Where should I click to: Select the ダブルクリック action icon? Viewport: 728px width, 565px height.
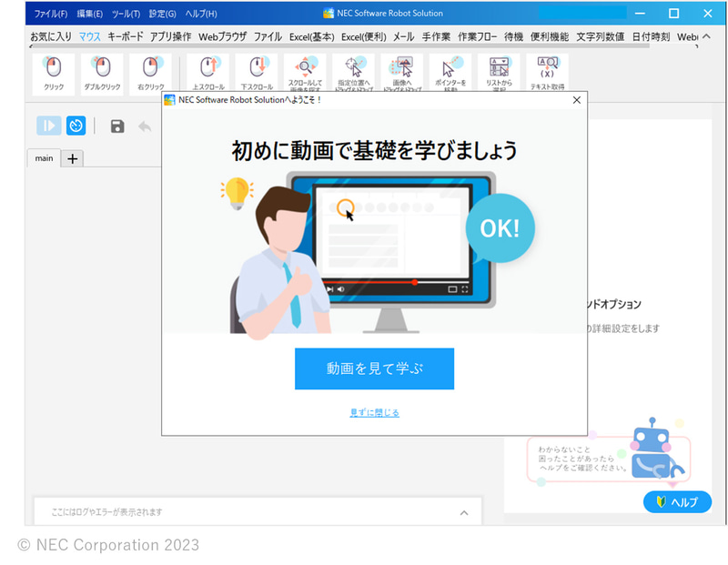point(102,74)
